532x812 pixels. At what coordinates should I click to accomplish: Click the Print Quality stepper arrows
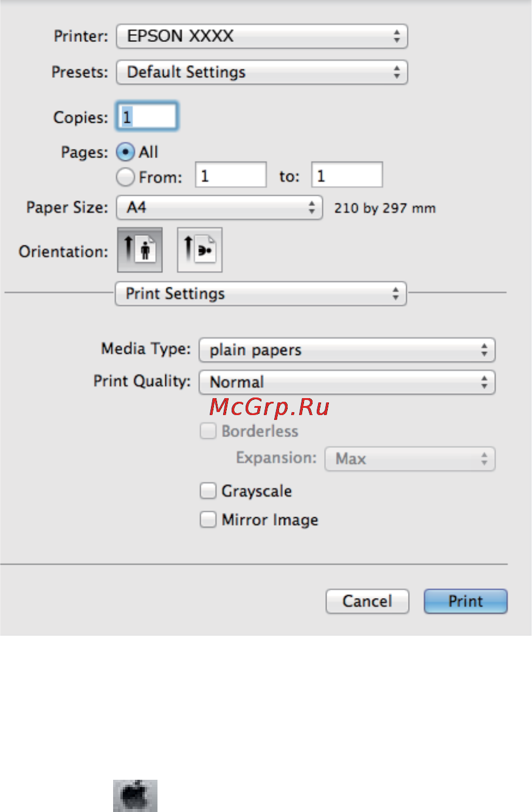[485, 382]
